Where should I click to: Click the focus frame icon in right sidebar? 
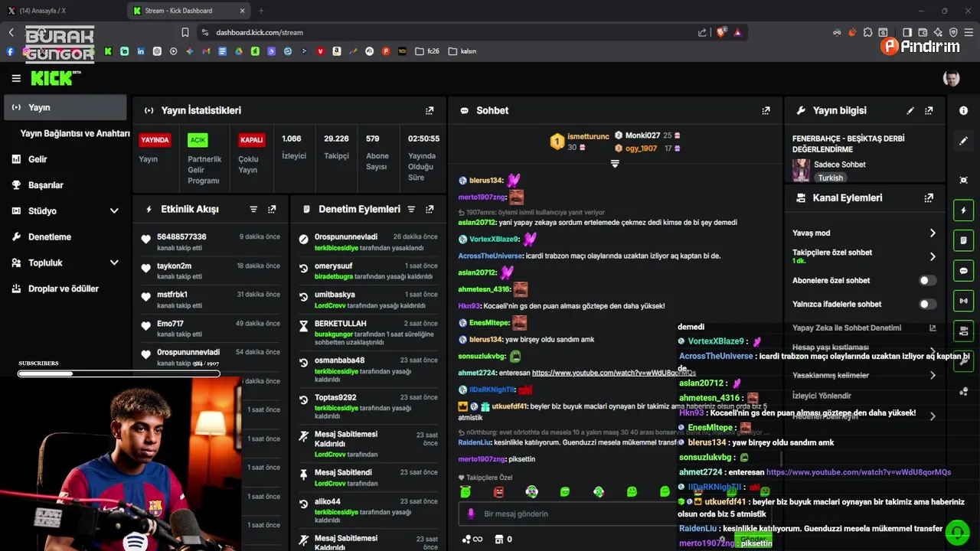tap(963, 180)
